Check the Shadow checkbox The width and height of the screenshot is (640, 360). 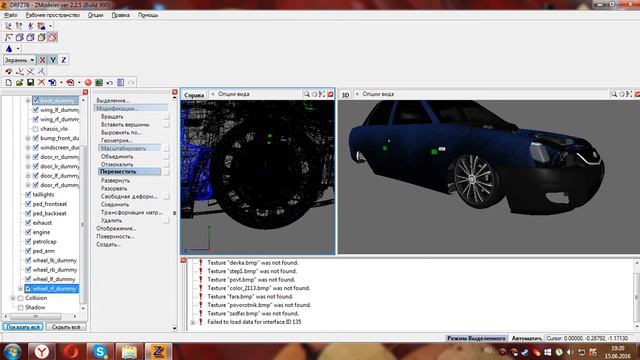20,307
